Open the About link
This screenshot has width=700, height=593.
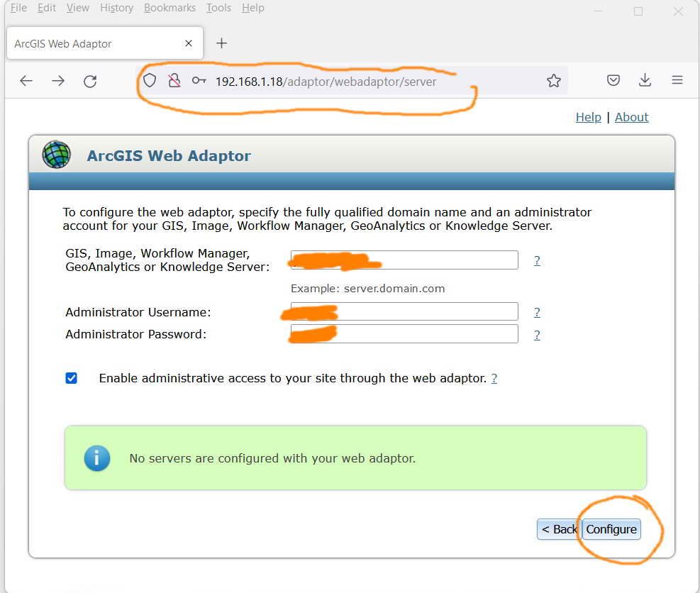click(632, 117)
